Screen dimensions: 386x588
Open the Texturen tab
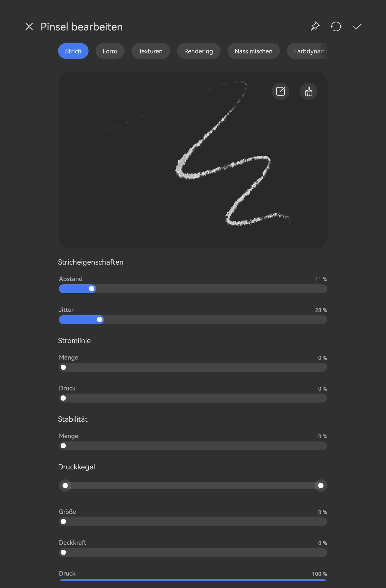point(151,51)
